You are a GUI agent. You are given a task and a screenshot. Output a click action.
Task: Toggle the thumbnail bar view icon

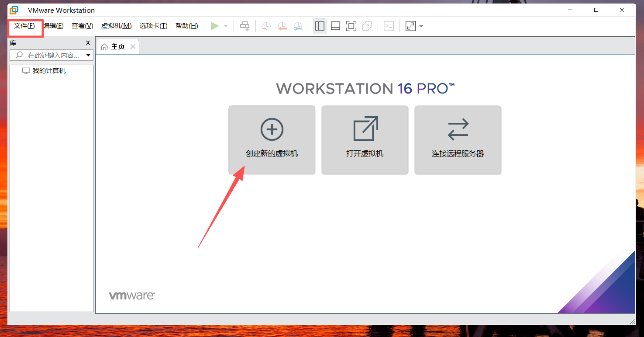pos(335,26)
